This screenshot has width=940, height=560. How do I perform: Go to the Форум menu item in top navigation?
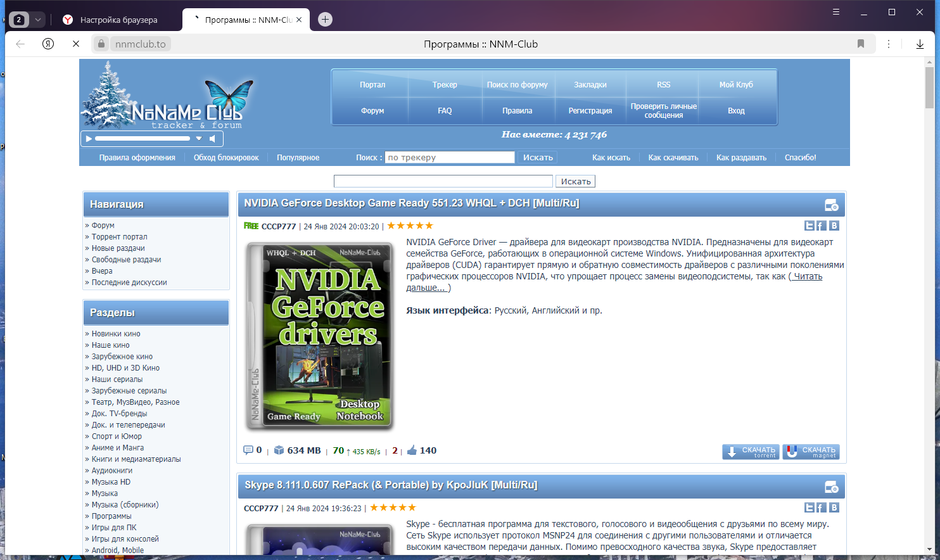pyautogui.click(x=372, y=110)
